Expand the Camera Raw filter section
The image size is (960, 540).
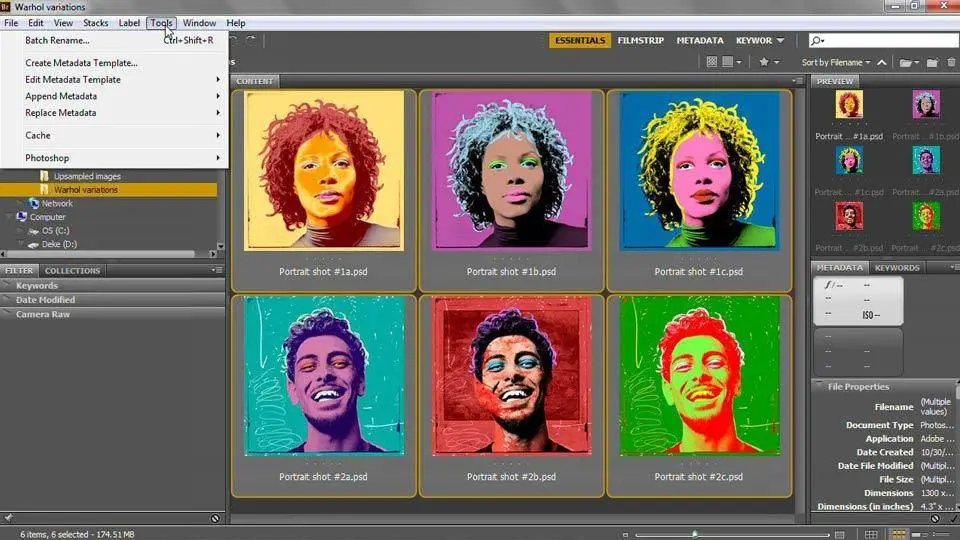42,314
